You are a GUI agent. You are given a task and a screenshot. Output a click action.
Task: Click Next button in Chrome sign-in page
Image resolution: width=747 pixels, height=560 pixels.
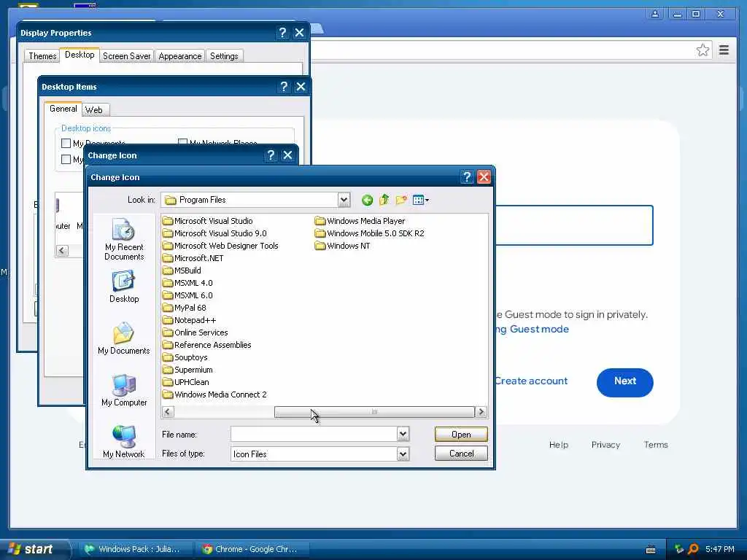pos(624,382)
